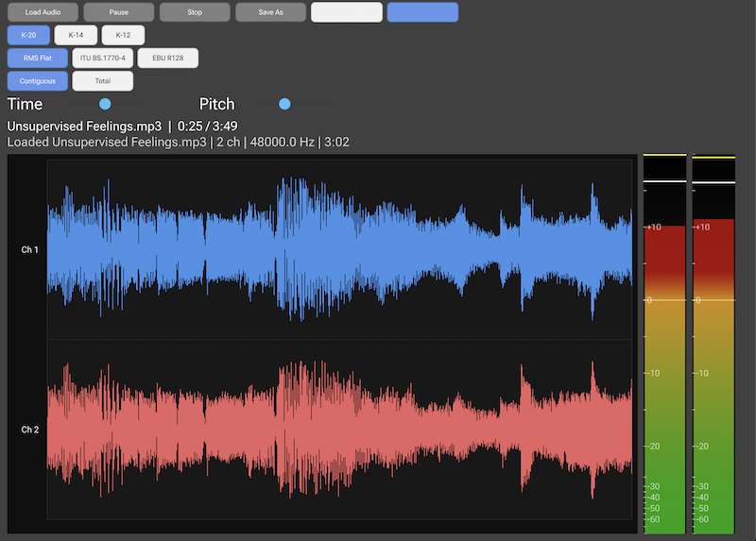Image resolution: width=756 pixels, height=541 pixels.
Task: Click the Pitch slider handle
Action: point(285,104)
